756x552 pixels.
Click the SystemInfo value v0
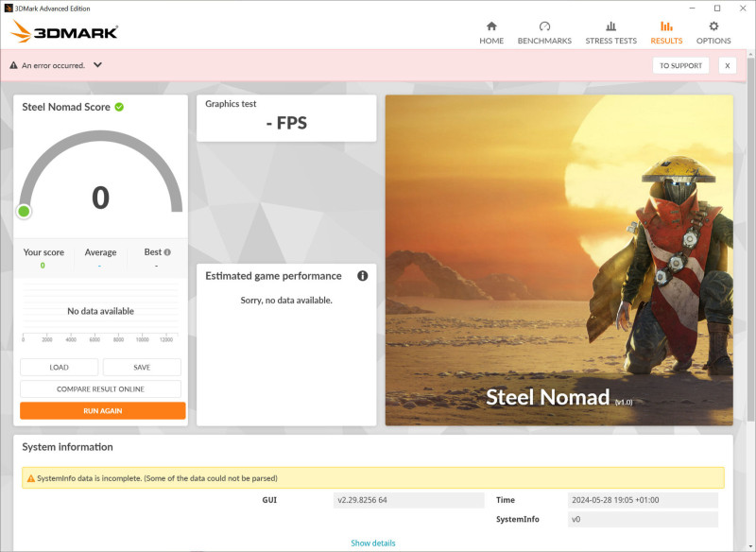point(643,519)
